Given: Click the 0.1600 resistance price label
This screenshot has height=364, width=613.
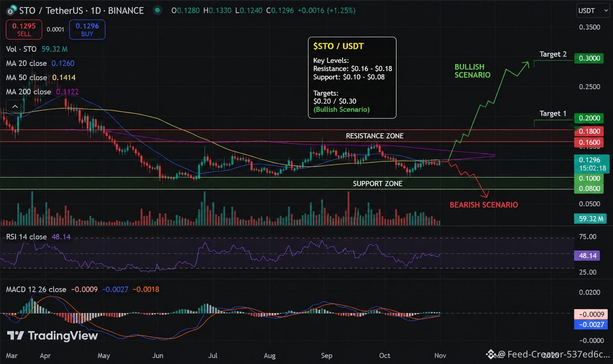Looking at the screenshot, I should tap(589, 142).
